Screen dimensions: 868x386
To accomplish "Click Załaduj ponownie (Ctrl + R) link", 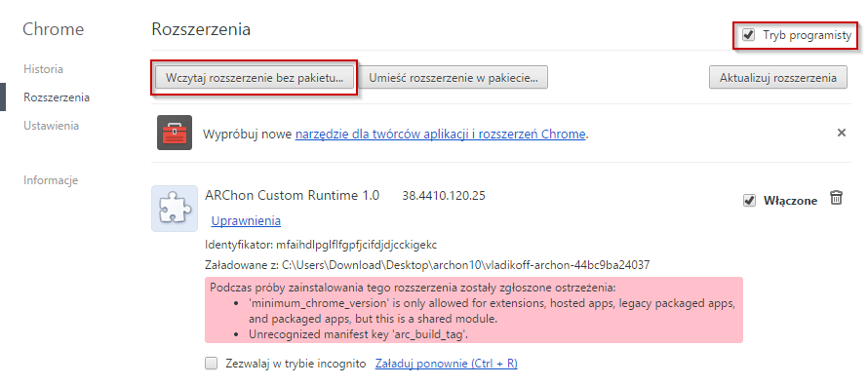I will [446, 364].
